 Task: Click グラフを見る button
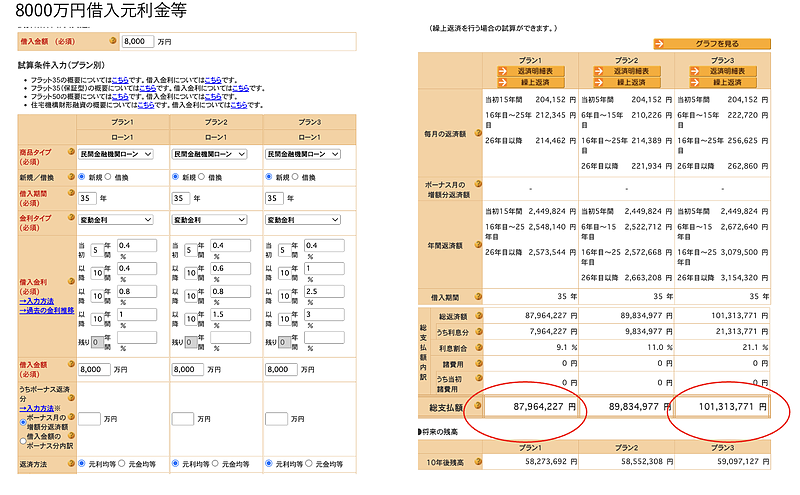click(x=712, y=43)
